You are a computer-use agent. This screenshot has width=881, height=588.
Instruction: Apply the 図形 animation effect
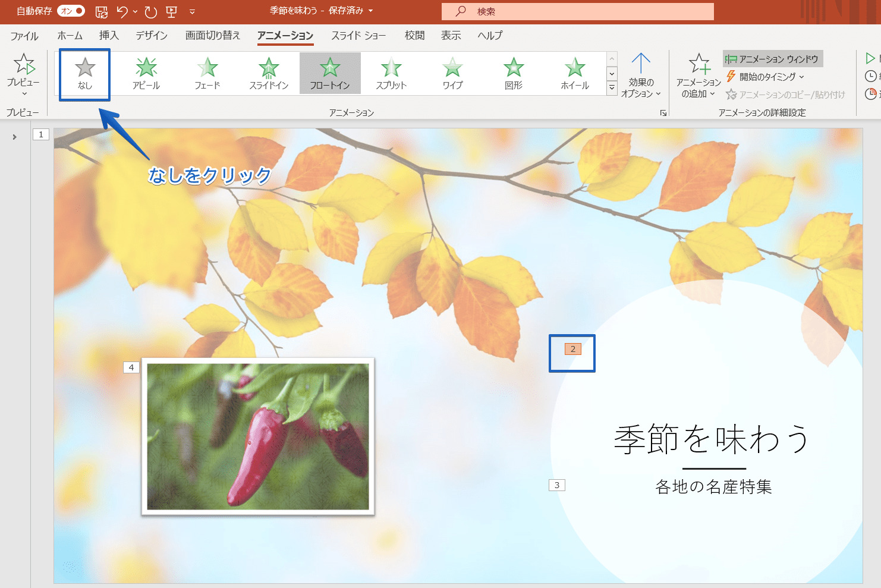pyautogui.click(x=514, y=74)
